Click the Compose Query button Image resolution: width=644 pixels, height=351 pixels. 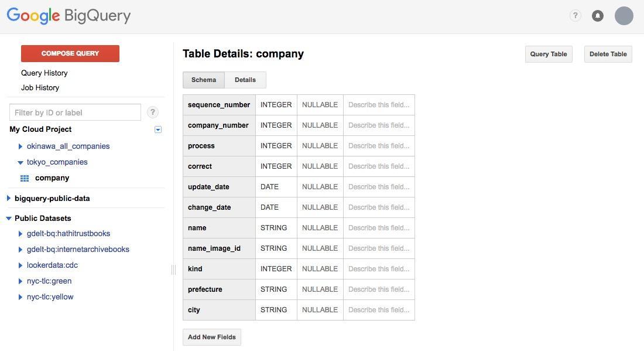70,53
